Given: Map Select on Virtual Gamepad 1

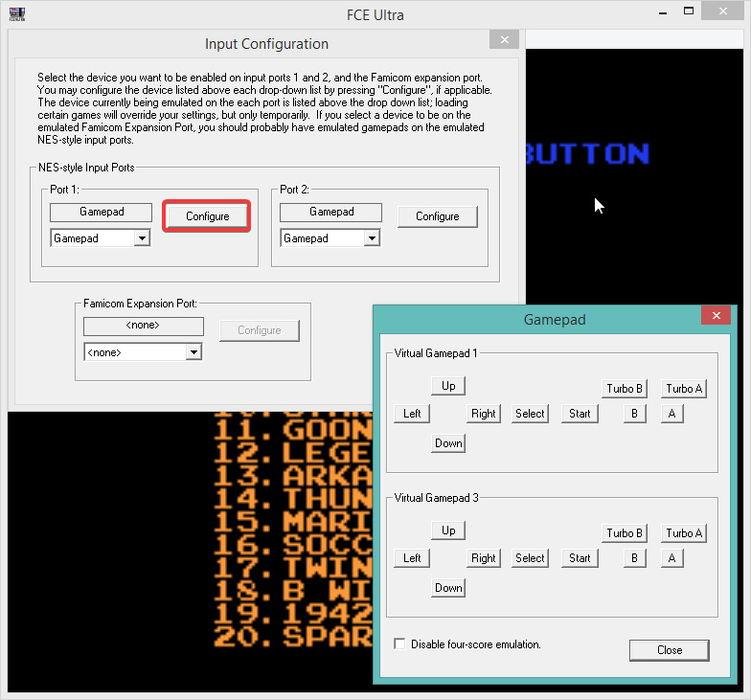Looking at the screenshot, I should pyautogui.click(x=530, y=414).
